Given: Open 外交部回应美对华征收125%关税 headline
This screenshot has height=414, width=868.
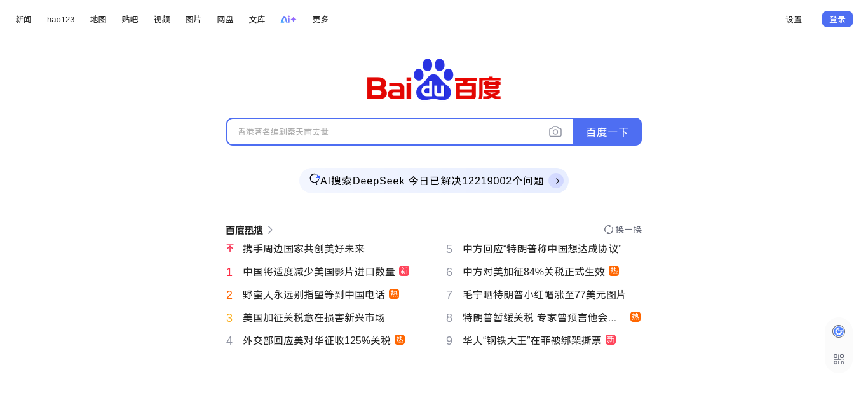Looking at the screenshot, I should (x=316, y=340).
